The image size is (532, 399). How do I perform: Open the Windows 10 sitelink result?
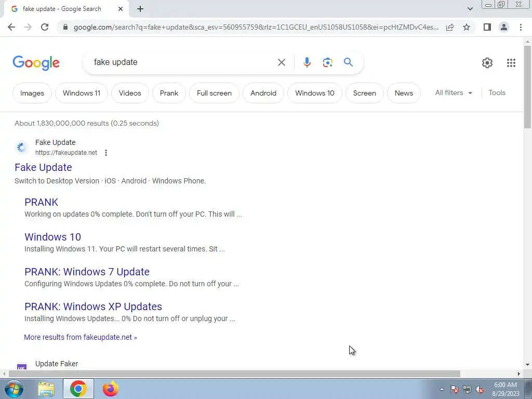pos(52,237)
